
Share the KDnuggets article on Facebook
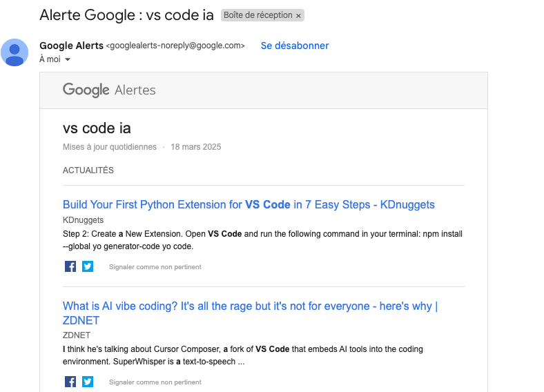pos(70,266)
